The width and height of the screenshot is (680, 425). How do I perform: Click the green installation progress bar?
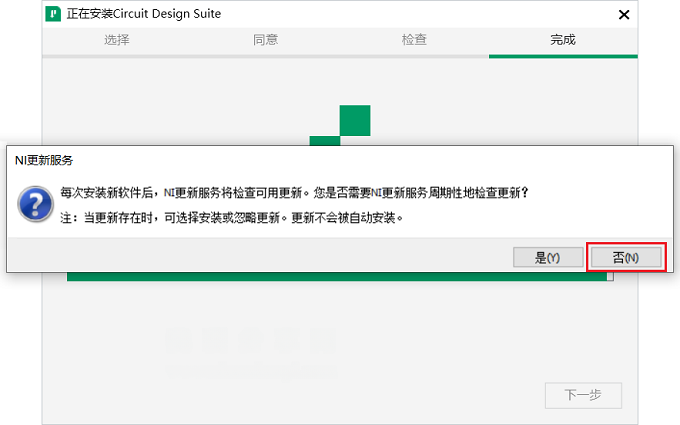click(x=340, y=277)
